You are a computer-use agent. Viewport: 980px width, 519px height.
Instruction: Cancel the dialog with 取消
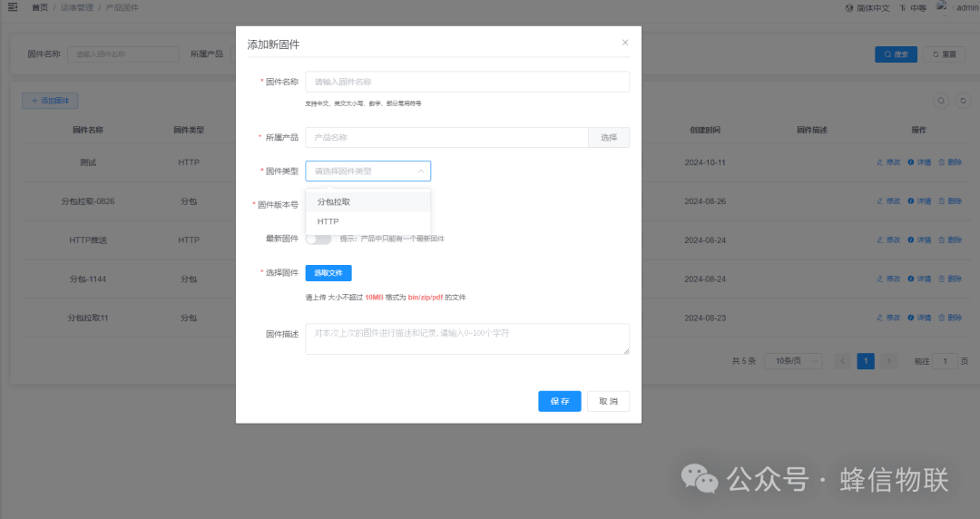coord(608,401)
